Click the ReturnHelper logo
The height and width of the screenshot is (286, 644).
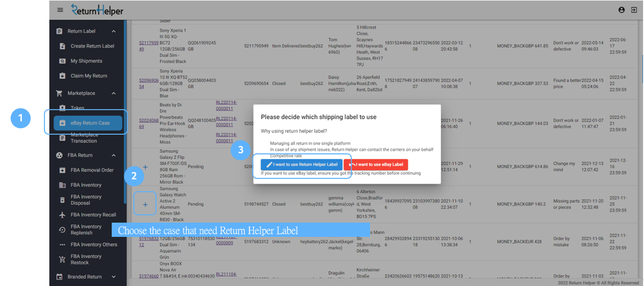97,9
